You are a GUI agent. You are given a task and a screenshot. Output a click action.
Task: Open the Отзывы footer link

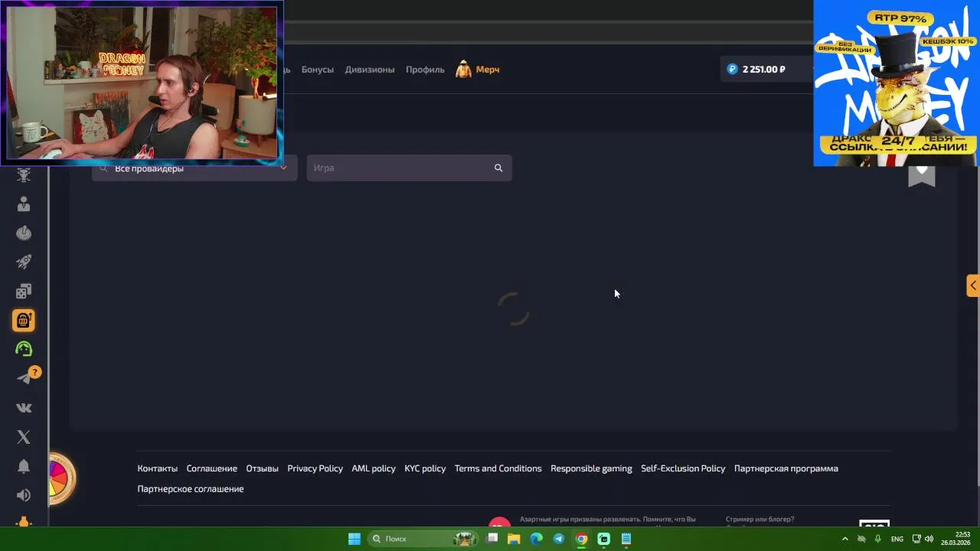(263, 468)
